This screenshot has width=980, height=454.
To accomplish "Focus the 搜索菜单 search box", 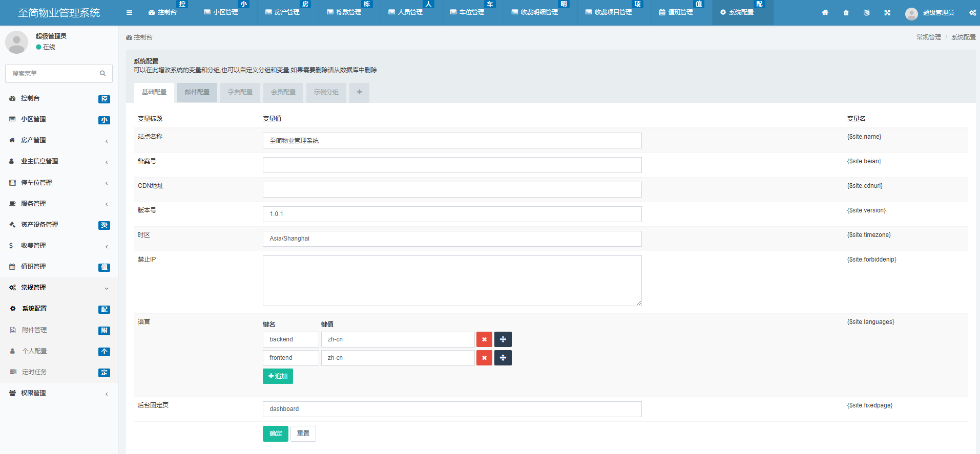I will pyautogui.click(x=59, y=73).
